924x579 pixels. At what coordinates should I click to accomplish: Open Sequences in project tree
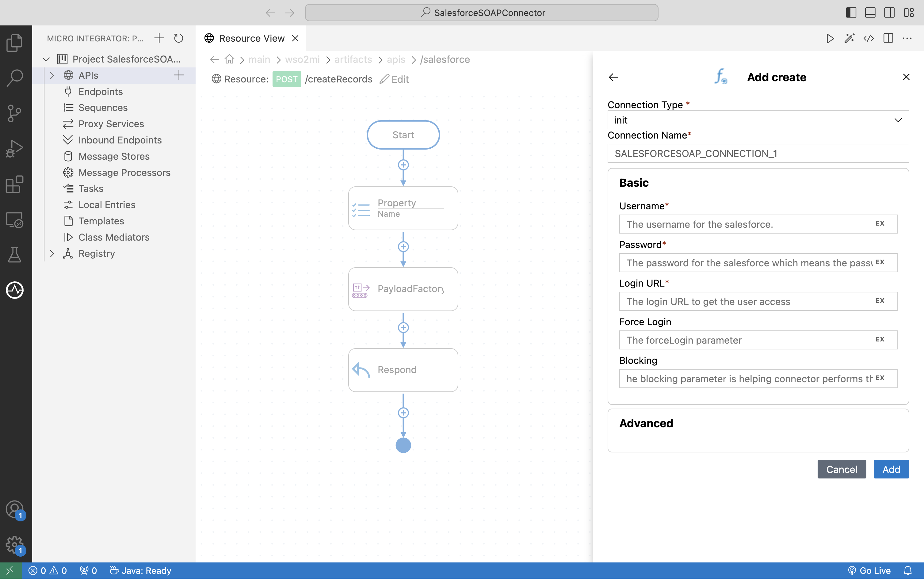pyautogui.click(x=103, y=108)
